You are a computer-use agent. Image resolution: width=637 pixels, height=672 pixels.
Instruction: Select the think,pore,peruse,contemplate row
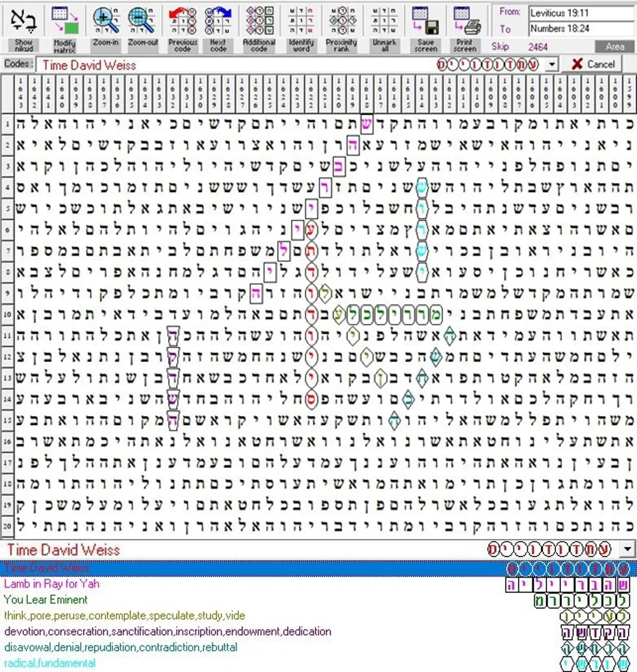(x=318, y=615)
